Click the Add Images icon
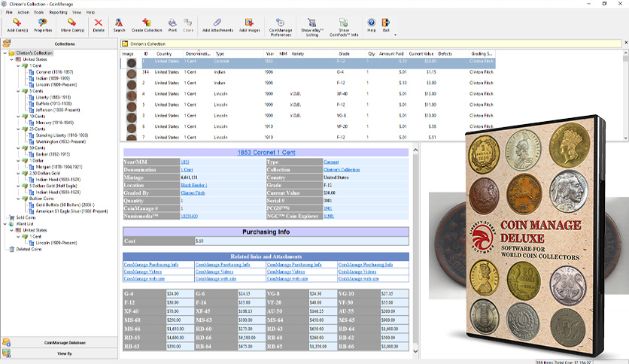This screenshot has height=364, width=629. pos(249,22)
